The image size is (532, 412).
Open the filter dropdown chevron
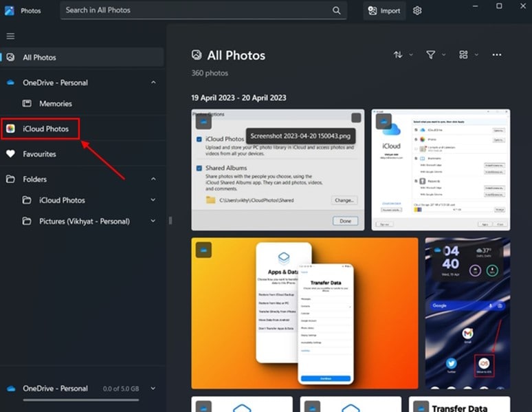click(443, 55)
